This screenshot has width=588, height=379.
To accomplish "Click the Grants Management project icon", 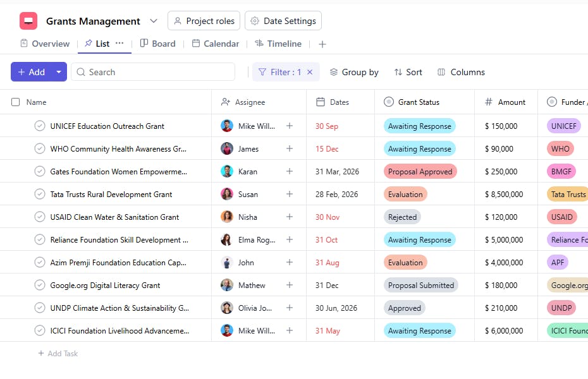I will click(x=28, y=21).
